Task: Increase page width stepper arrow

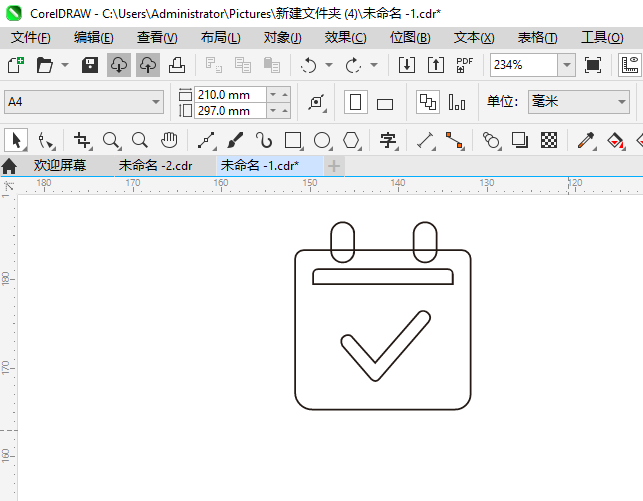Action: tap(285, 95)
